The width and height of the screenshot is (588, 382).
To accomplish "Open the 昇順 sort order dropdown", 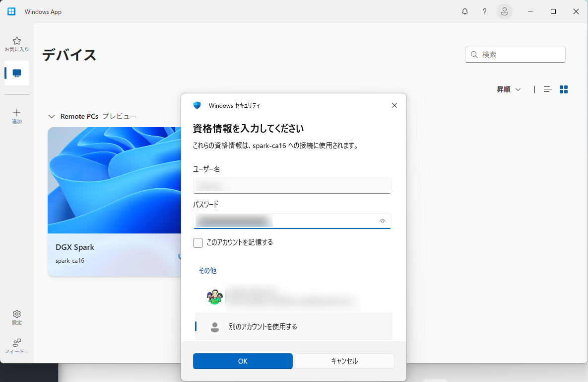I will point(509,89).
